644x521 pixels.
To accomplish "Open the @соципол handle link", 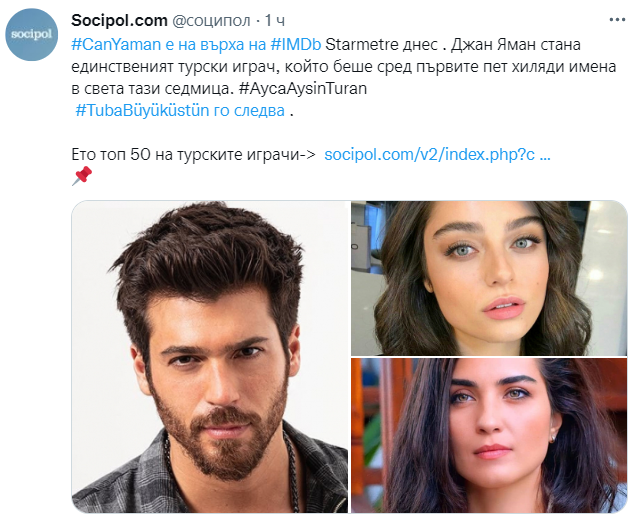I will (x=211, y=21).
